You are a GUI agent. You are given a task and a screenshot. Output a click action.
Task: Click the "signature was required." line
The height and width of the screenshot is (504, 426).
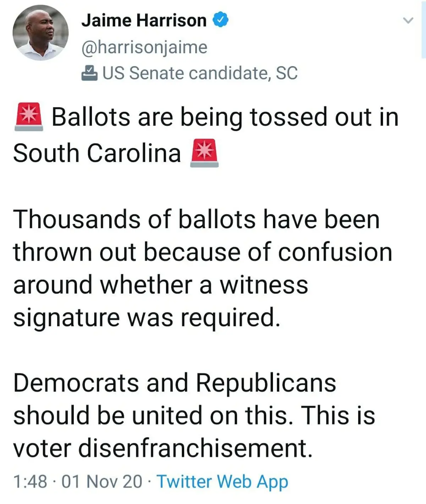point(147,317)
